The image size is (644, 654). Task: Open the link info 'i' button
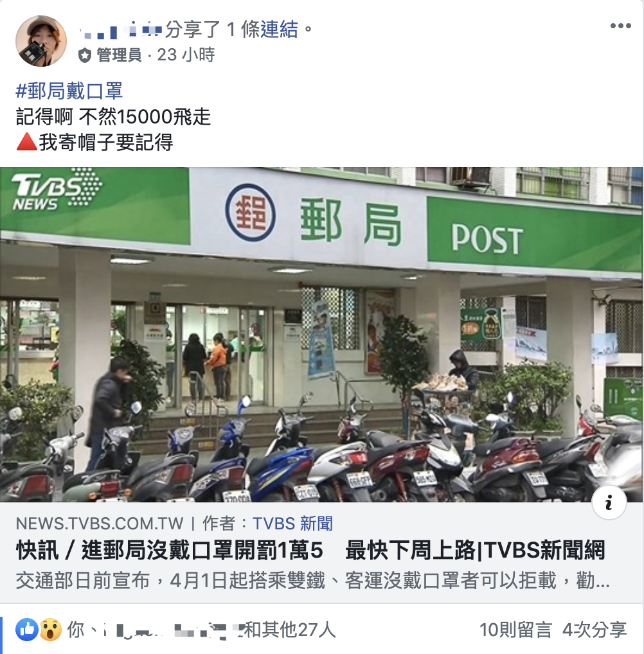tap(609, 502)
